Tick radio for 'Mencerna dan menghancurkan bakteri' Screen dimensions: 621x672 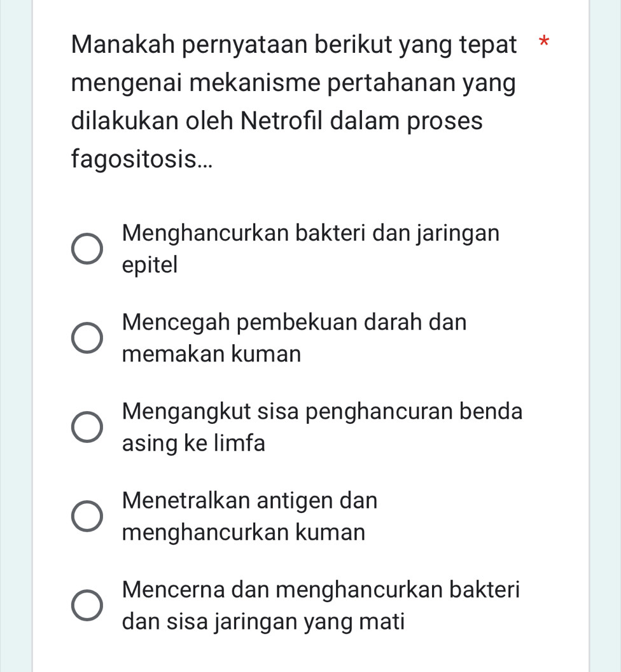point(87,605)
